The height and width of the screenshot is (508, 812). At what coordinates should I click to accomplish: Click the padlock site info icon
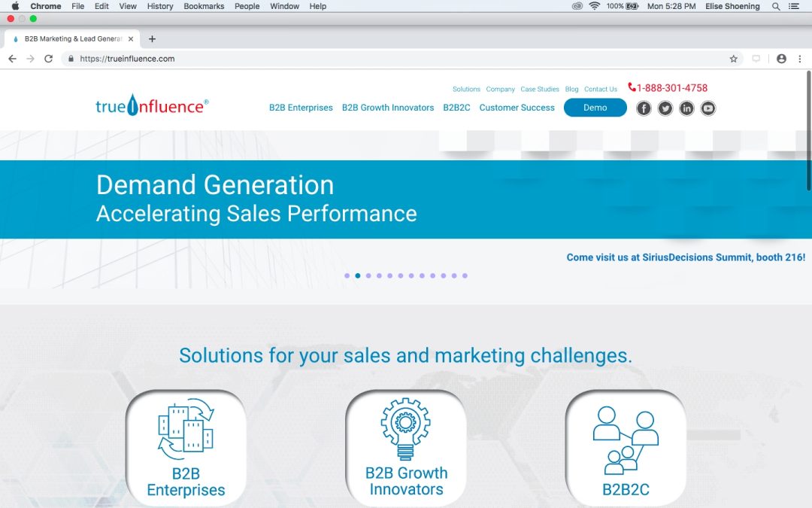(71, 59)
